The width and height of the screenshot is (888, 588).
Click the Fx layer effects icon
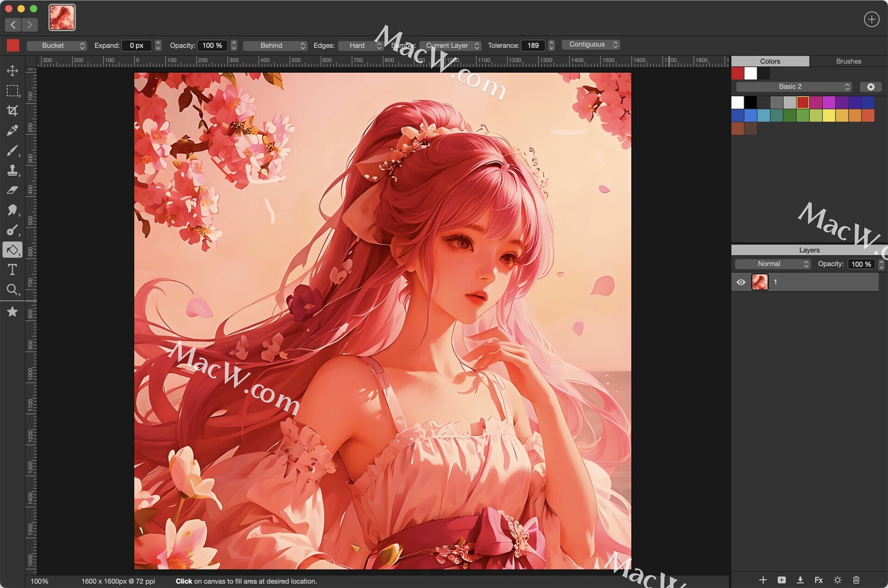coord(818,580)
